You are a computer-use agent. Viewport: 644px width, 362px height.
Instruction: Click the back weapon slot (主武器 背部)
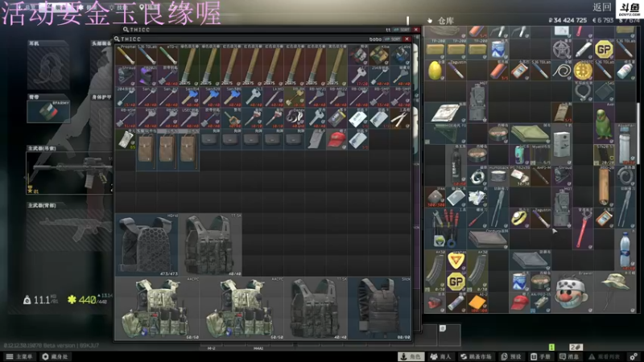(69, 230)
